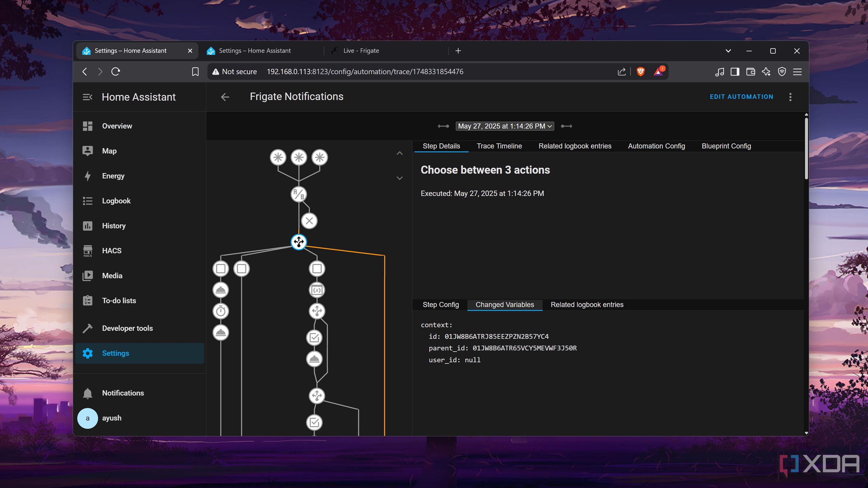Open HACS from the sidebar
868x488 pixels.
click(111, 251)
